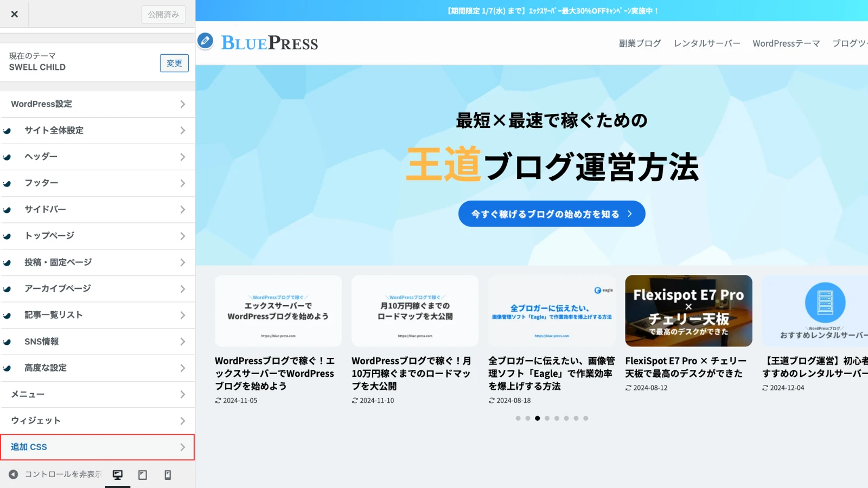Viewport: 868px width, 488px height.
Task: Click the chevron on トップページ row
Action: point(183,236)
